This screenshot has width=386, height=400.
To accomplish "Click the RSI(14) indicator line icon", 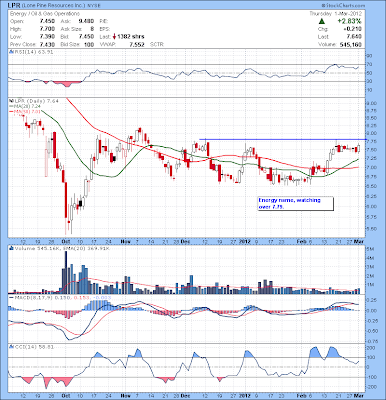I will 11,52.
